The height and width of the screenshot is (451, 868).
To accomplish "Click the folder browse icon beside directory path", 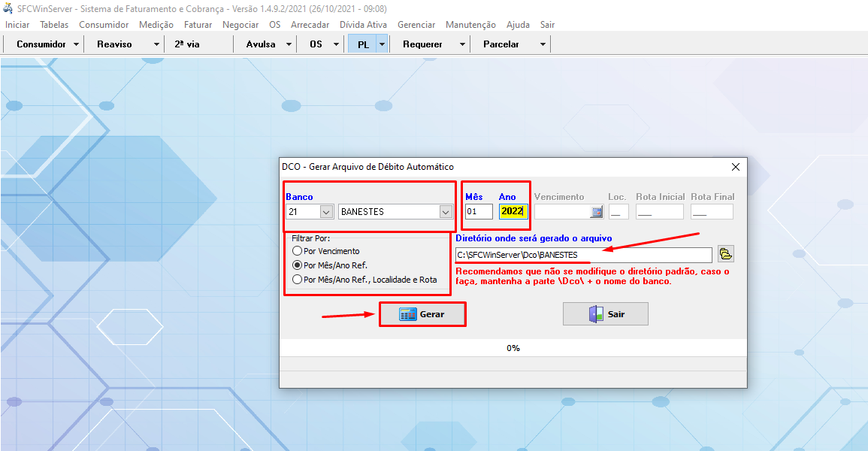I will (725, 254).
